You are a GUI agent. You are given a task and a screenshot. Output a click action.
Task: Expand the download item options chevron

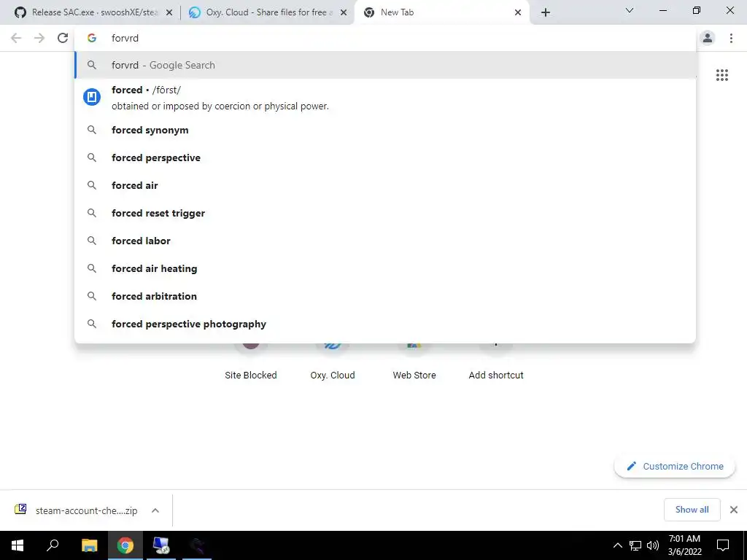pyautogui.click(x=155, y=510)
